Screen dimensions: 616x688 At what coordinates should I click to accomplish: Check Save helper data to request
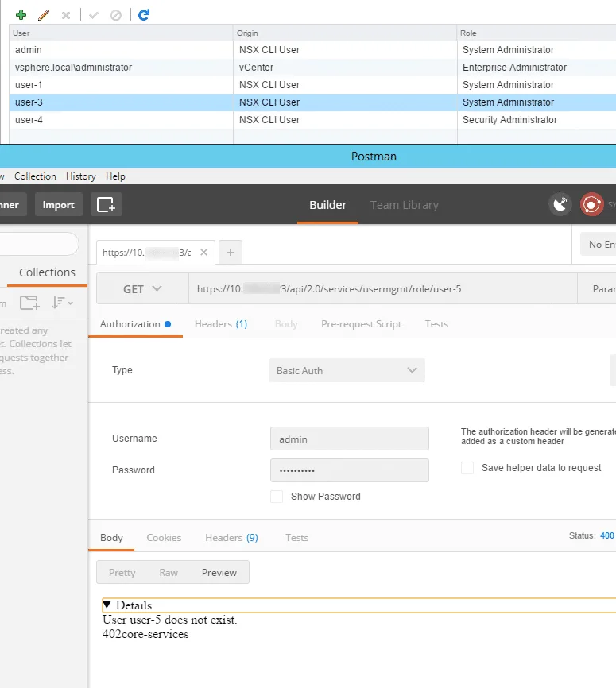(467, 468)
